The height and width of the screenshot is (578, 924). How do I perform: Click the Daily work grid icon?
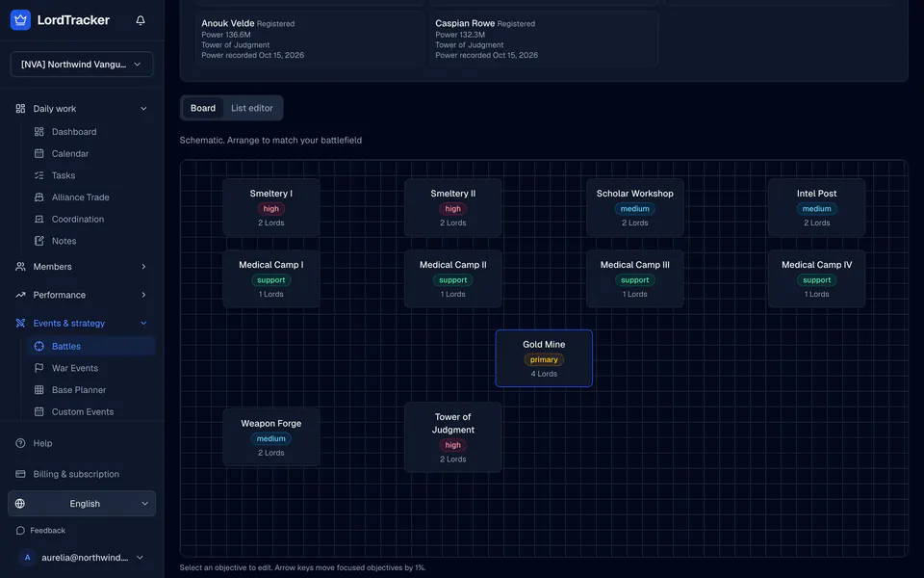pos(20,109)
